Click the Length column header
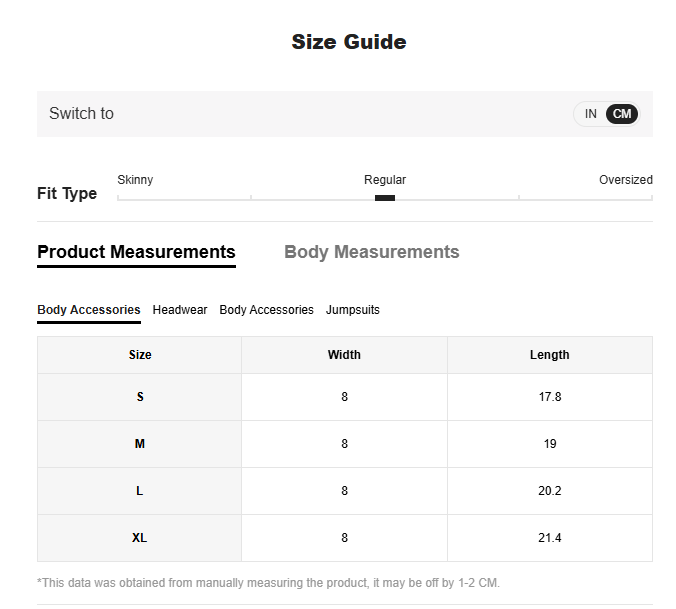Screen dimensions: 676x609 (549, 355)
